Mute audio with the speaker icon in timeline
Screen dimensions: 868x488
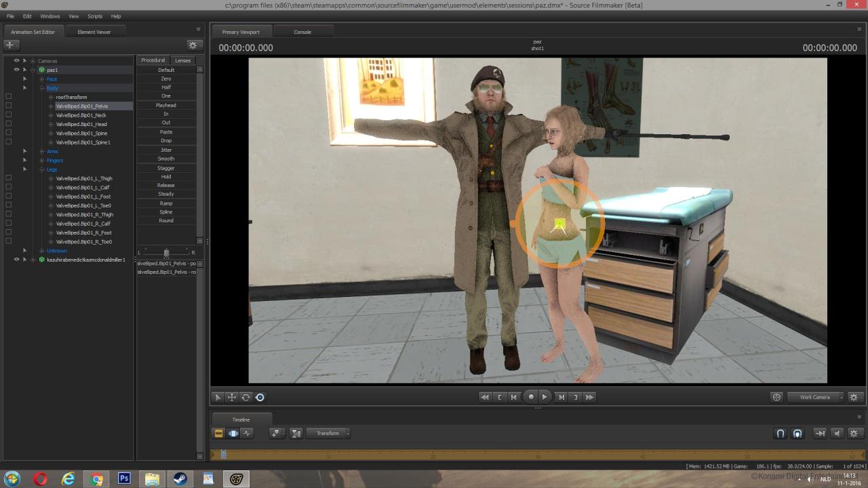837,433
